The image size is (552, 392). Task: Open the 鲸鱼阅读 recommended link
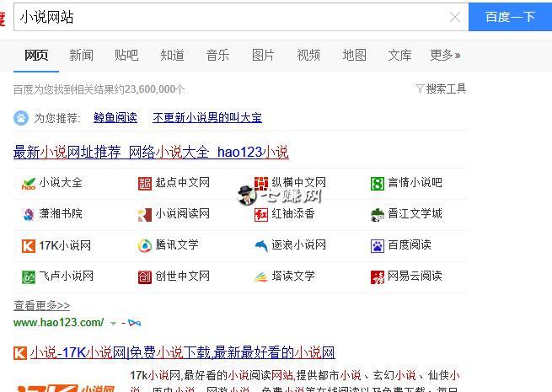115,118
